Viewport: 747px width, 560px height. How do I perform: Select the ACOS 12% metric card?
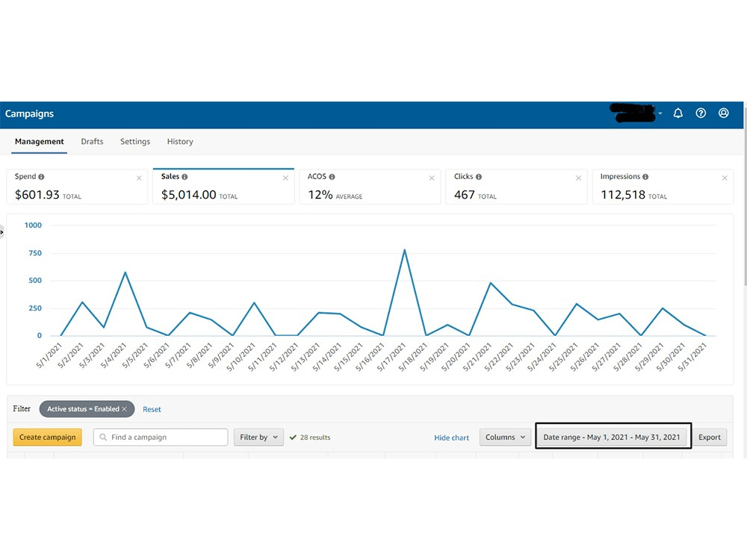click(x=370, y=187)
